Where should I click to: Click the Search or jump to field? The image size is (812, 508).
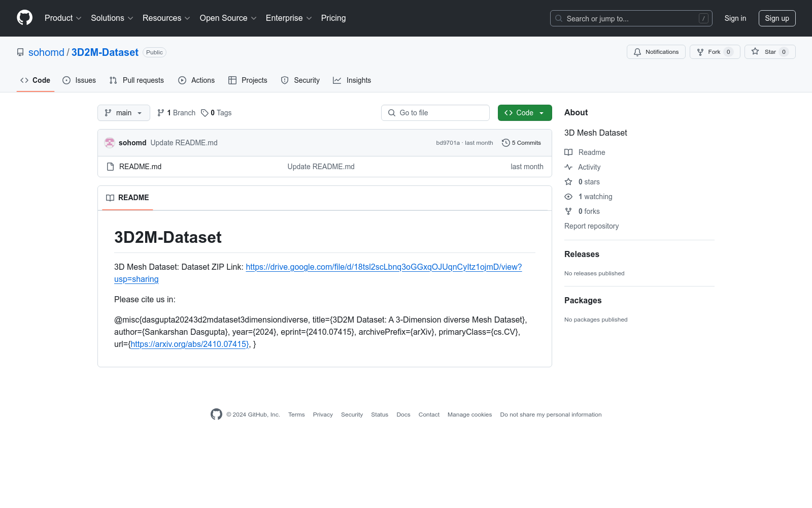point(631,18)
